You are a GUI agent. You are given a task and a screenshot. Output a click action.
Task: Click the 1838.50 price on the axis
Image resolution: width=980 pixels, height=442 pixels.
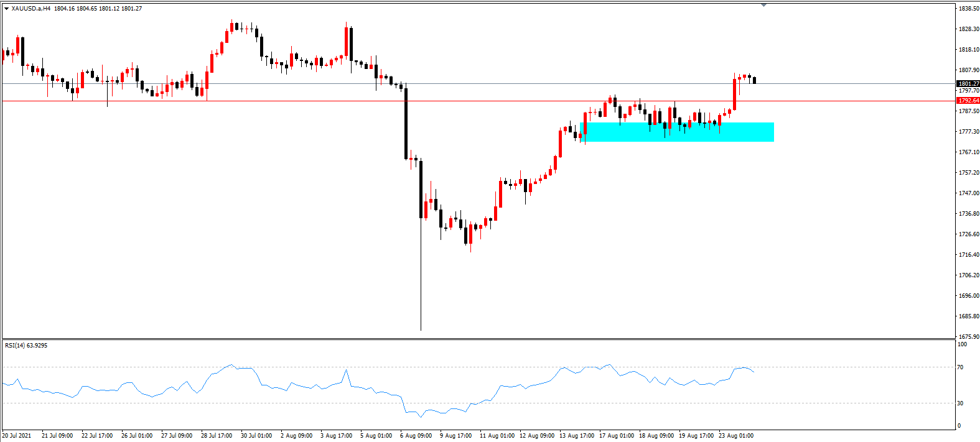click(x=969, y=9)
